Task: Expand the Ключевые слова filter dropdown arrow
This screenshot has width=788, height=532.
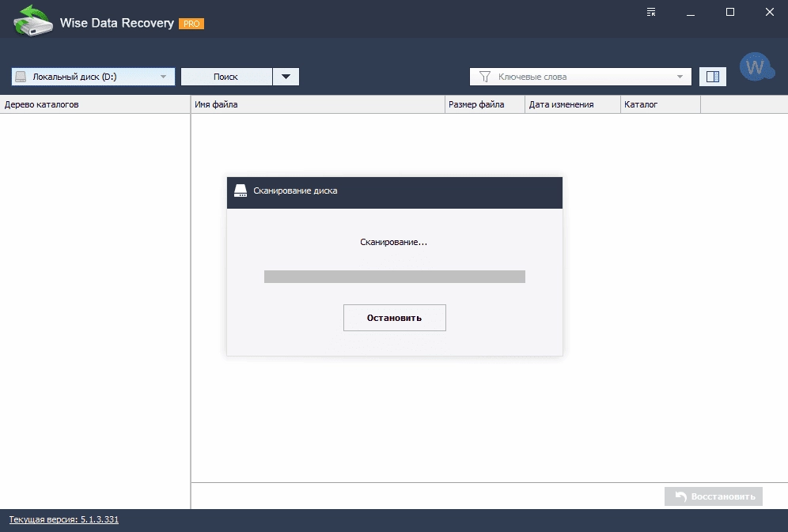Action: pyautogui.click(x=680, y=77)
